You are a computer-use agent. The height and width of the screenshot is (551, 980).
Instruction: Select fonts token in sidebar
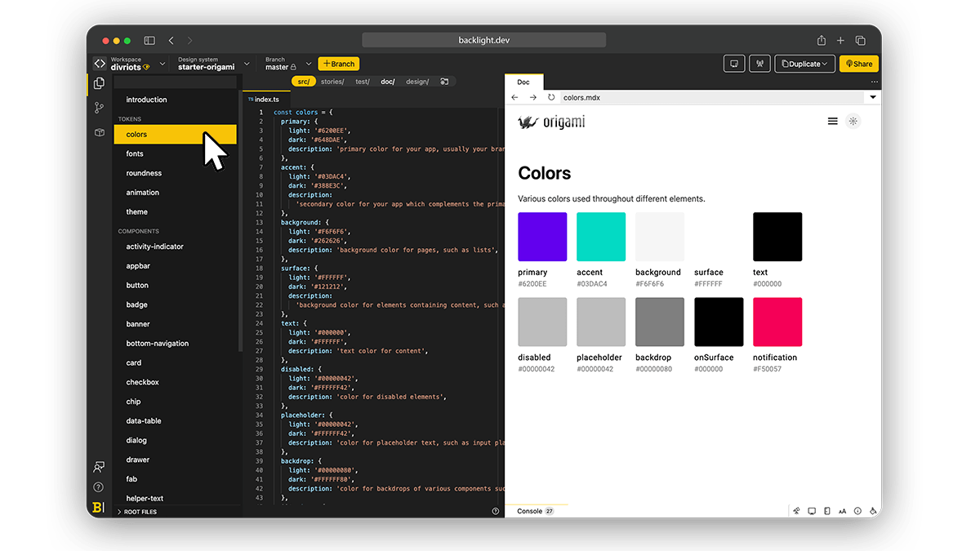click(x=135, y=153)
